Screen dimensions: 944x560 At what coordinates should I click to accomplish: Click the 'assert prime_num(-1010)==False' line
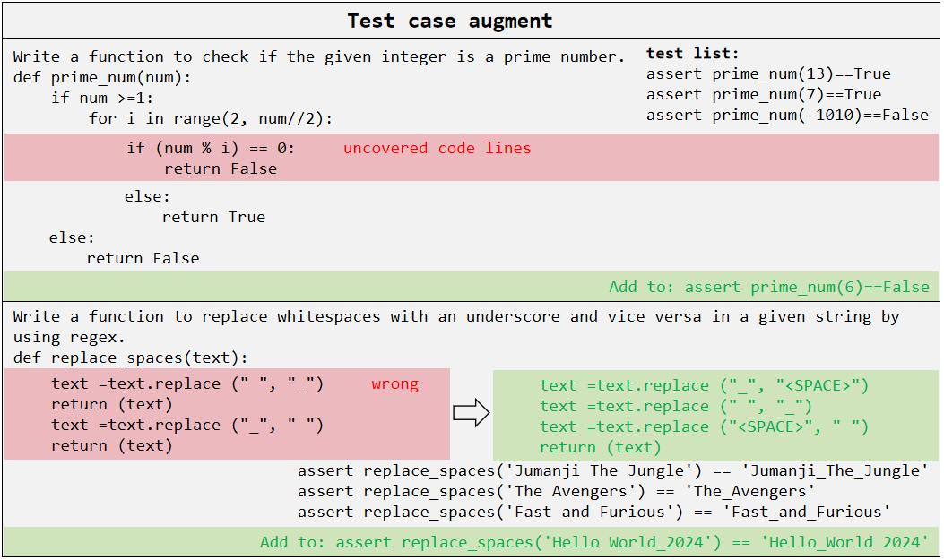(787, 116)
